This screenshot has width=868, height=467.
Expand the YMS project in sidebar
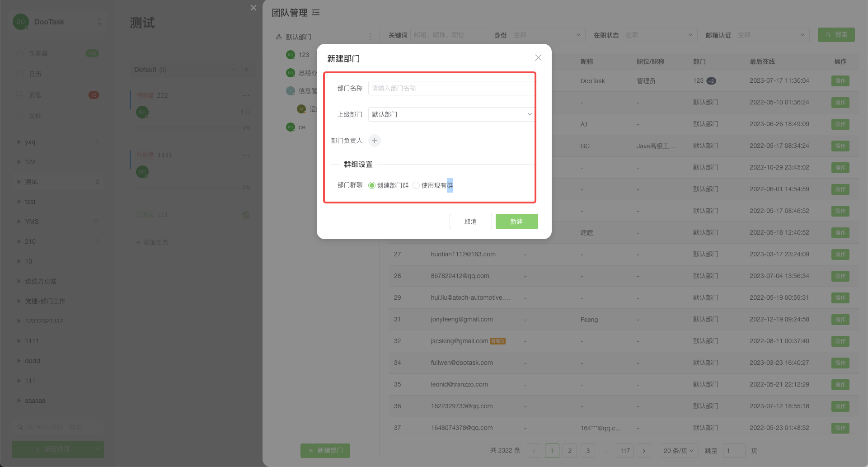19,222
